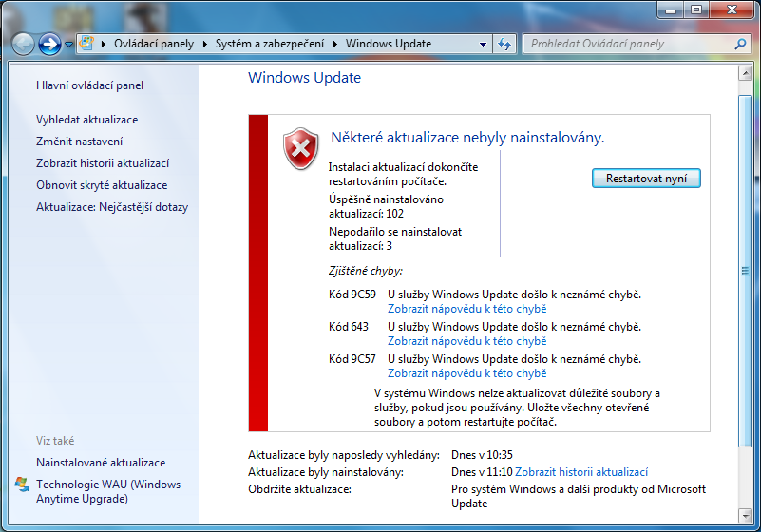Click Vyhledat aktualizace in sidebar
Screen dimensions: 761x532
pyautogui.click(x=86, y=120)
